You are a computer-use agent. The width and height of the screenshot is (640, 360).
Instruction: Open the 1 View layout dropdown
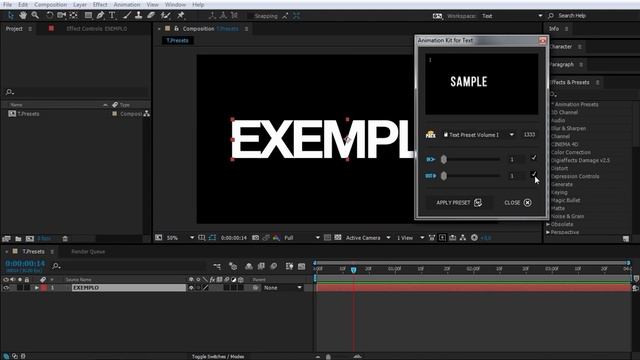coord(410,238)
